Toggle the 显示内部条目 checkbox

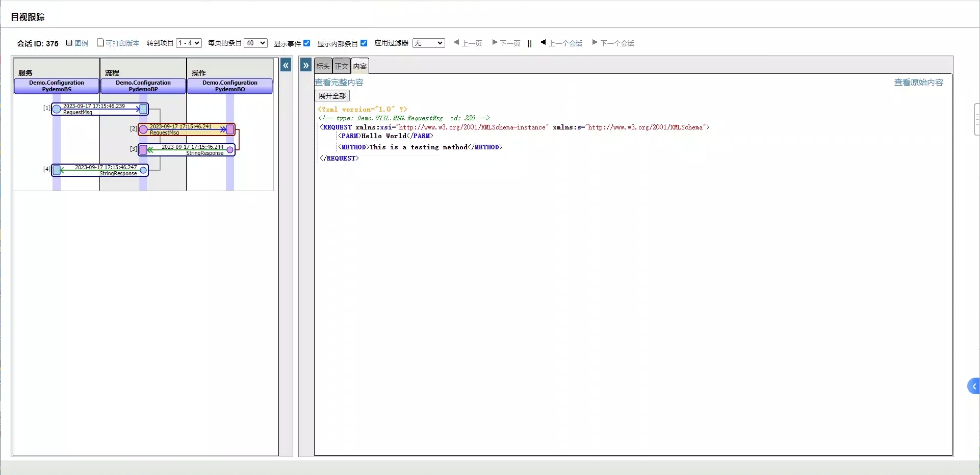point(364,43)
